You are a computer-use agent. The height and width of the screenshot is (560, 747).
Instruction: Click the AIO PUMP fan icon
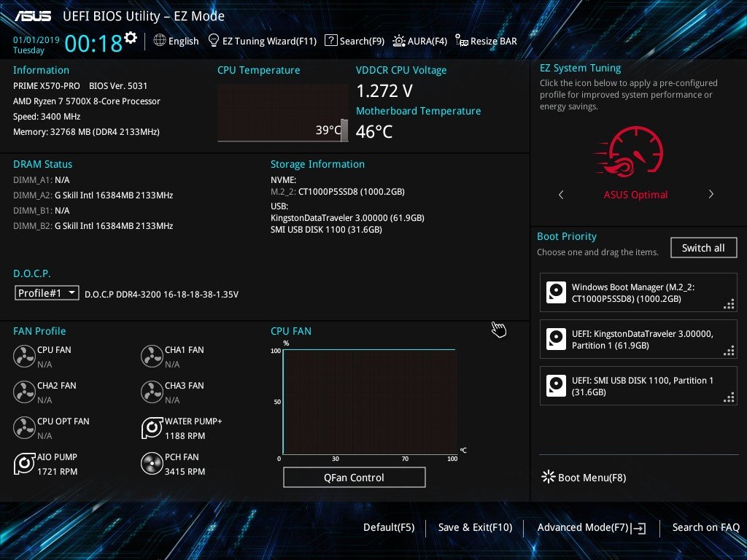[x=24, y=464]
